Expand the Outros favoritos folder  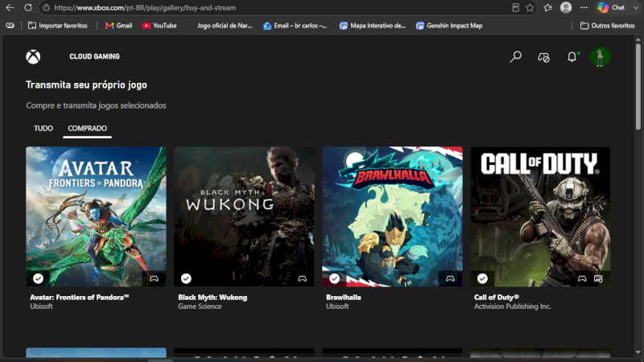(x=608, y=26)
